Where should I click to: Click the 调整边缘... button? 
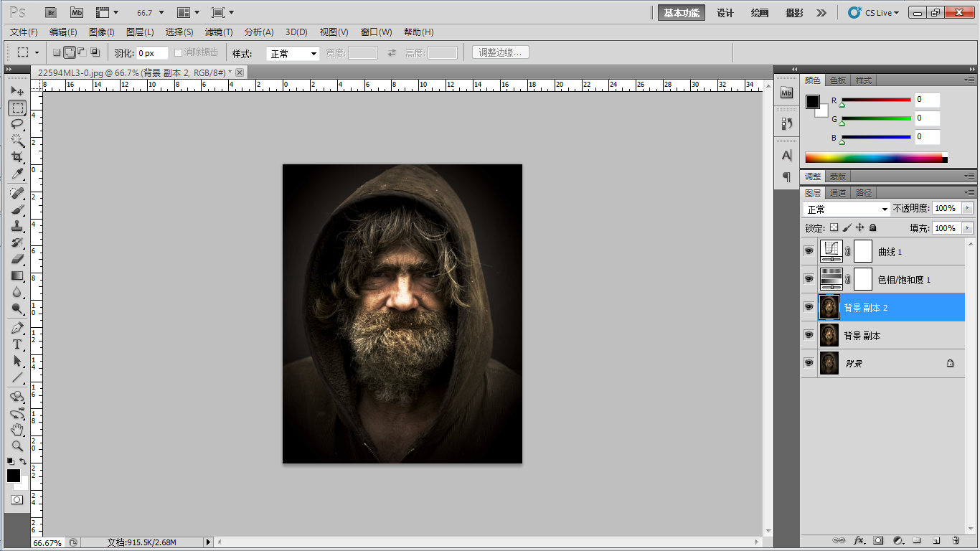pyautogui.click(x=501, y=52)
